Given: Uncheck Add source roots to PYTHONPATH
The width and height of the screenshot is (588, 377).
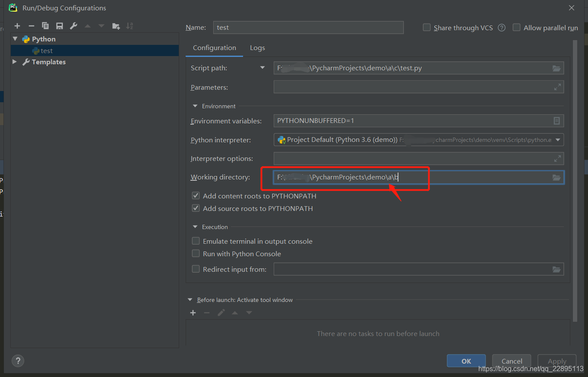Looking at the screenshot, I should coord(196,208).
